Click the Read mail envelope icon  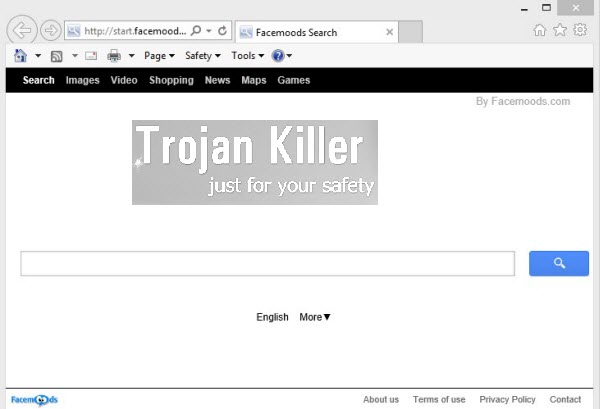91,56
